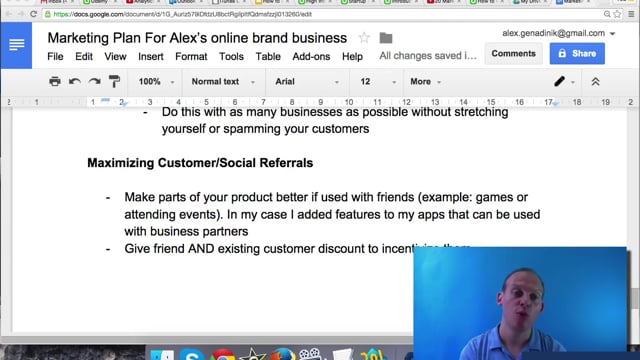This screenshot has height=360, width=640.
Task: Click the presenter webcam video overlay
Action: pyautogui.click(x=520, y=303)
